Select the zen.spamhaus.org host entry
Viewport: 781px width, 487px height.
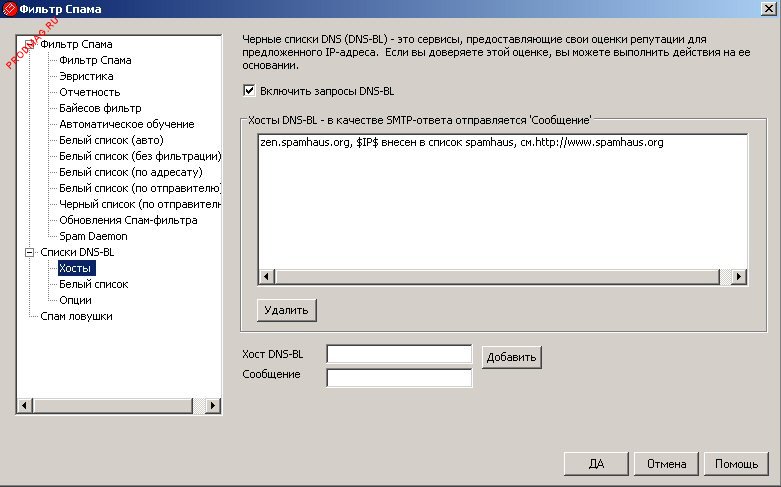460,143
